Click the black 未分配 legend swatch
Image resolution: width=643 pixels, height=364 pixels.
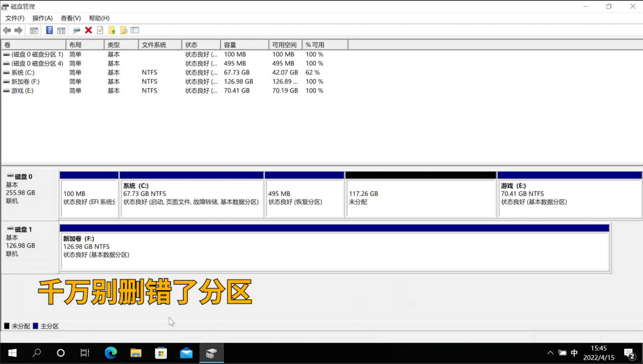pyautogui.click(x=7, y=326)
